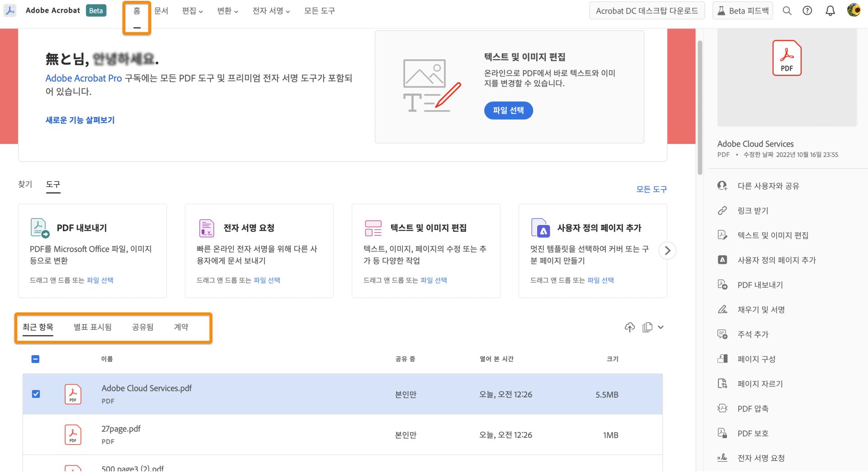Image resolution: width=868 pixels, height=472 pixels.
Task: Select the 도구 tab
Action: tap(53, 184)
